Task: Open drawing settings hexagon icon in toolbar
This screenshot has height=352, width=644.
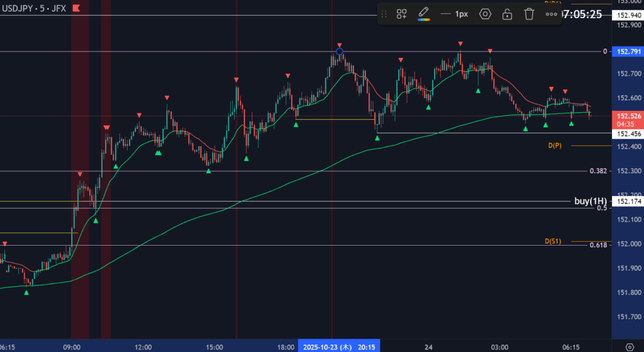Action: point(485,14)
